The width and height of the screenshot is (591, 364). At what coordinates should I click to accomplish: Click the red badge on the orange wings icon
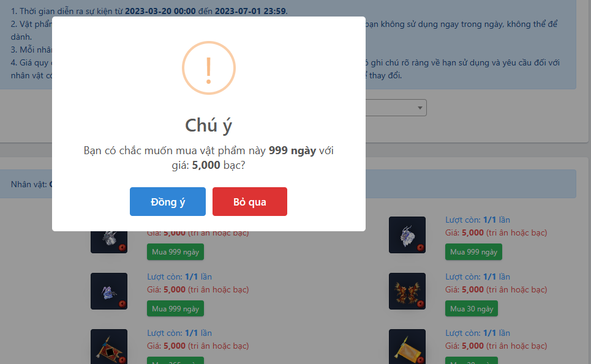point(420,304)
